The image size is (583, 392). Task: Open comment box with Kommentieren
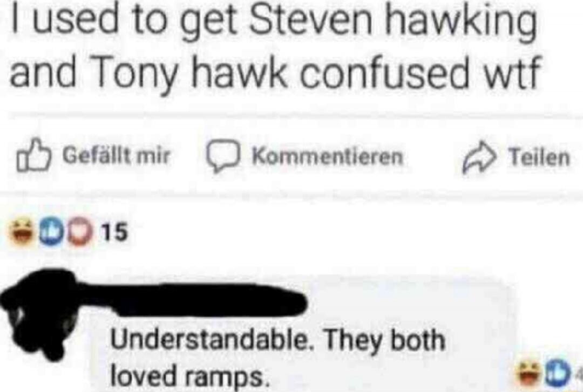click(x=328, y=156)
